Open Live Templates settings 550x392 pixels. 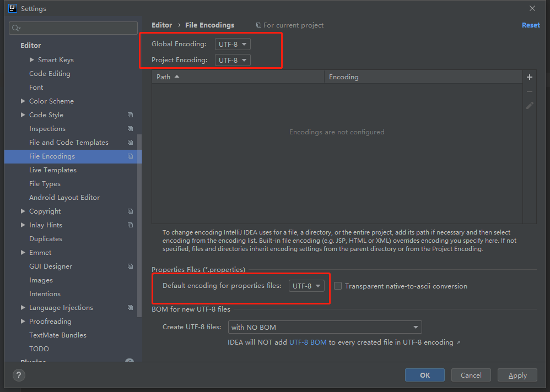point(52,170)
